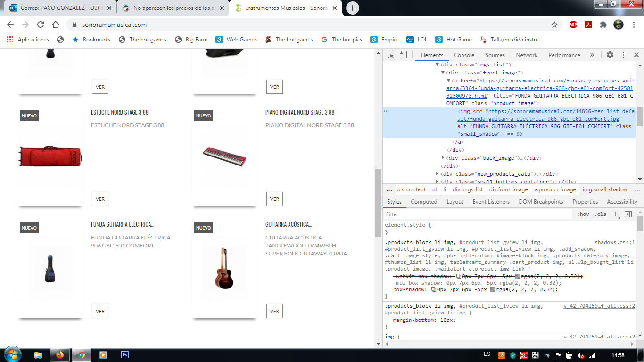The image size is (644, 362).
Task: Open the DevTools customize menu
Action: coord(623,55)
